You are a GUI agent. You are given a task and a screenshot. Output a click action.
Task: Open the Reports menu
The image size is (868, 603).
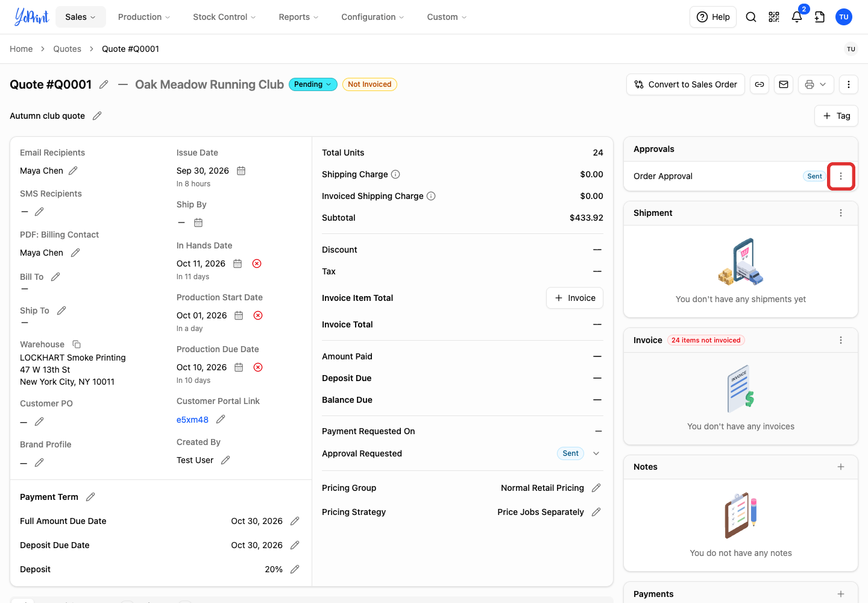[x=298, y=17]
